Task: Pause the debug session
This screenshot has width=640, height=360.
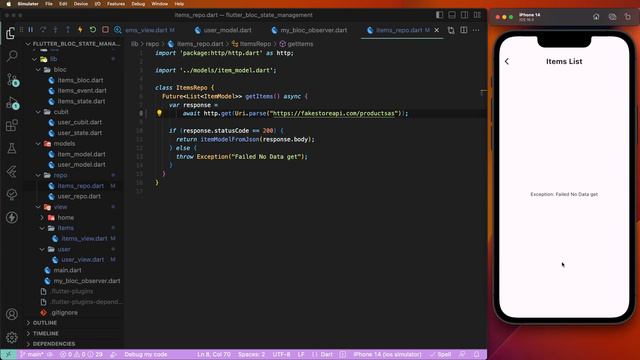Action: coord(31,30)
